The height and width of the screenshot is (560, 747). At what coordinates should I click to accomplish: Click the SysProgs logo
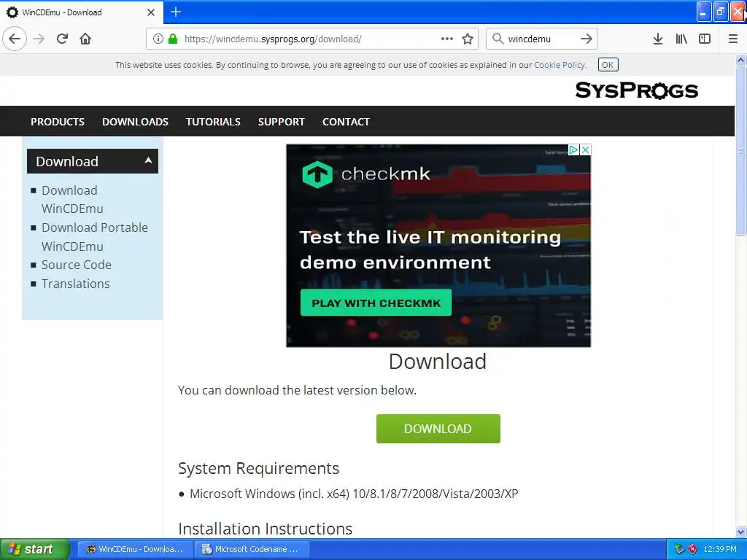pos(636,90)
